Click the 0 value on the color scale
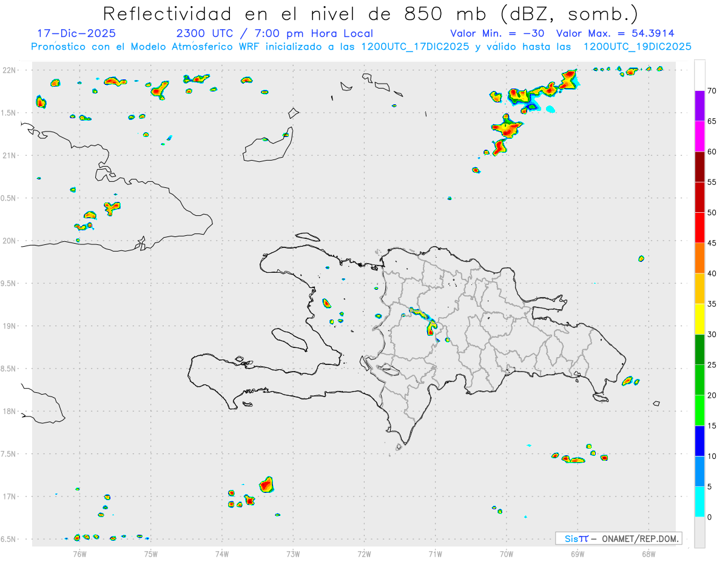The width and height of the screenshot is (728, 562). pyautogui.click(x=710, y=517)
